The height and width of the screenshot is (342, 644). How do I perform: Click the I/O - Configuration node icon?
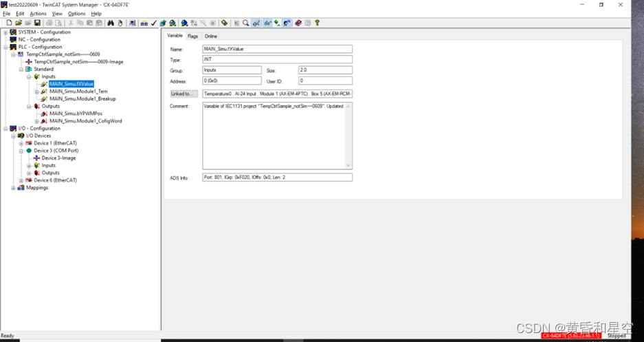point(13,128)
